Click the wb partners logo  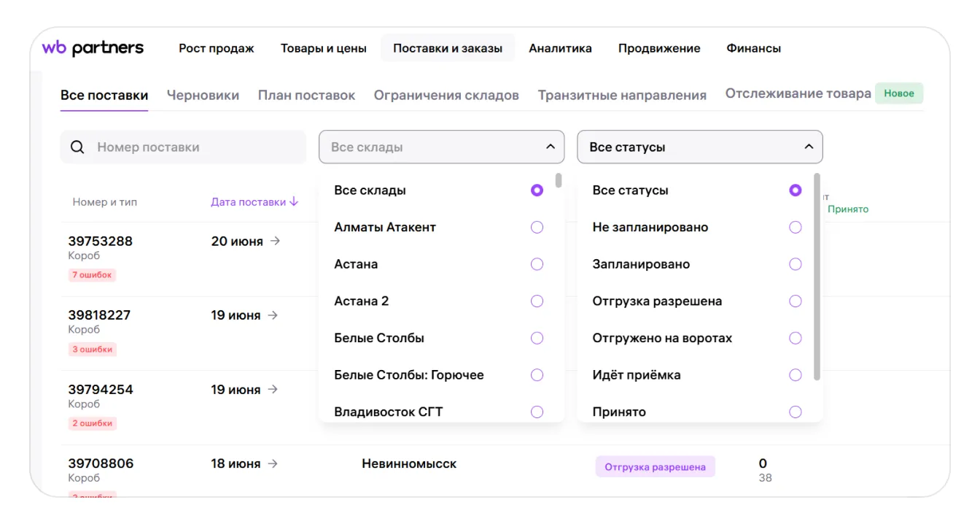93,48
